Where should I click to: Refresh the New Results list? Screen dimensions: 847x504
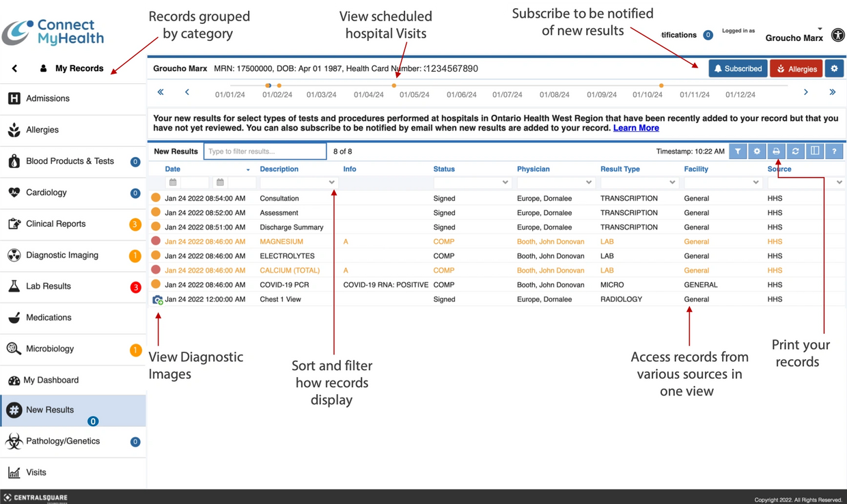click(795, 152)
